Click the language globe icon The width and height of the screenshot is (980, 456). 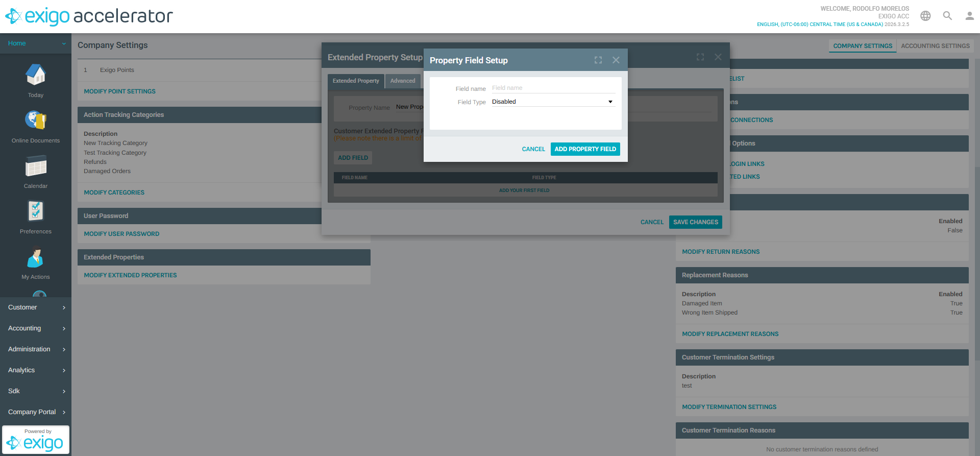click(925, 16)
